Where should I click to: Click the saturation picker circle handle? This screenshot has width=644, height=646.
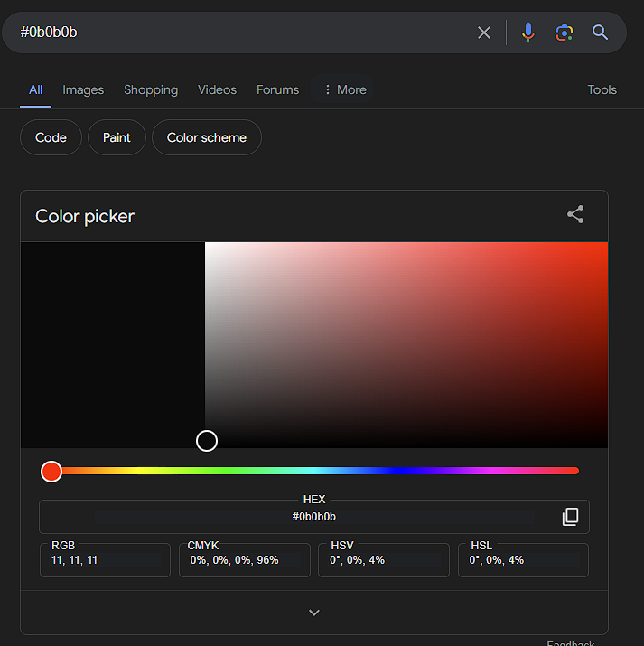[x=207, y=441]
